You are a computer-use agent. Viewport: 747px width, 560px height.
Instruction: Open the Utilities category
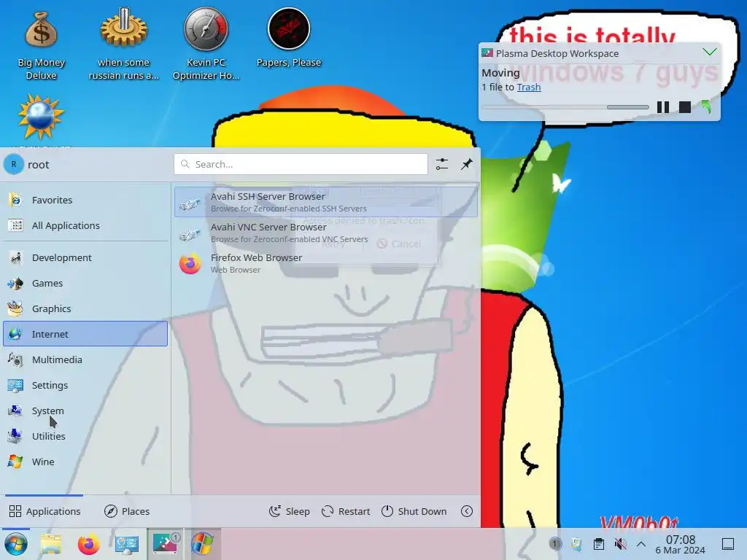[85, 436]
